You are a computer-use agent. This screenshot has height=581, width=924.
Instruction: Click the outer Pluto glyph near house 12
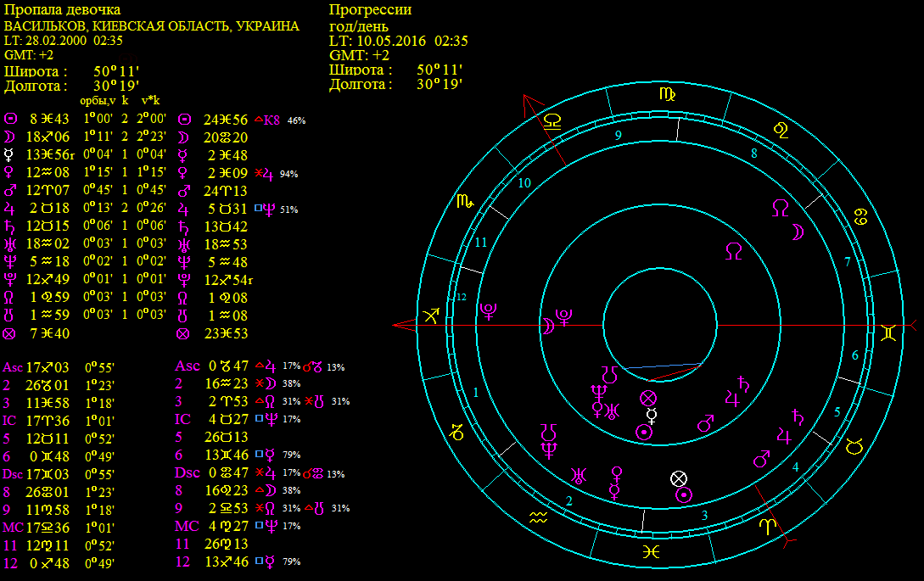[x=488, y=311]
